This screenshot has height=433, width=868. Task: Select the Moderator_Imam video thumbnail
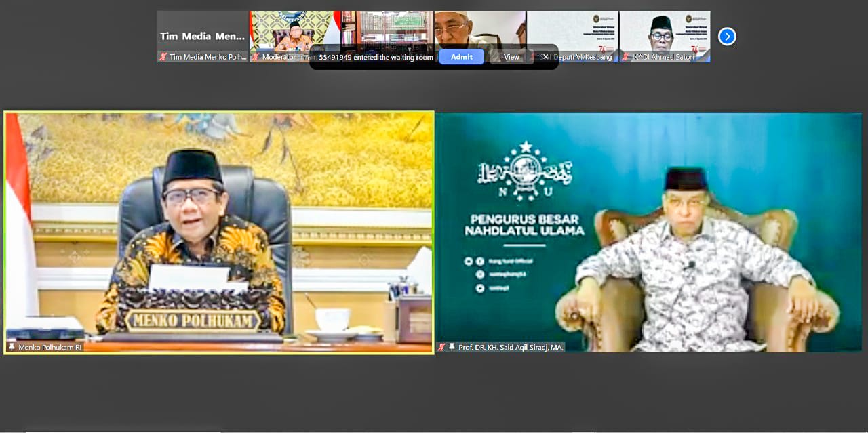[295, 37]
